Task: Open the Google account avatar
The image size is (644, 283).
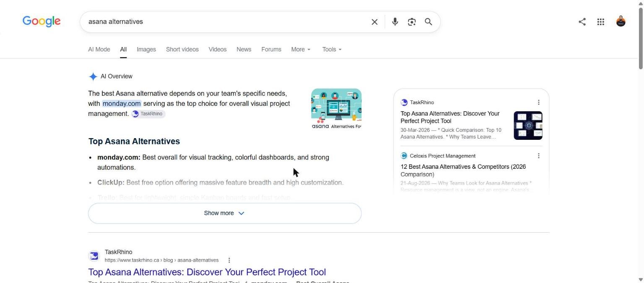Action: click(621, 21)
